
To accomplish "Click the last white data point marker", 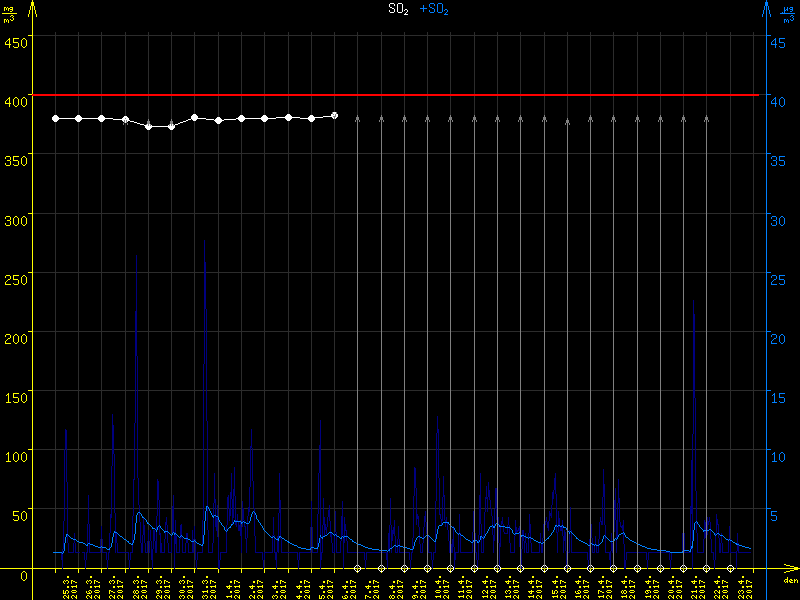I will pos(334,115).
